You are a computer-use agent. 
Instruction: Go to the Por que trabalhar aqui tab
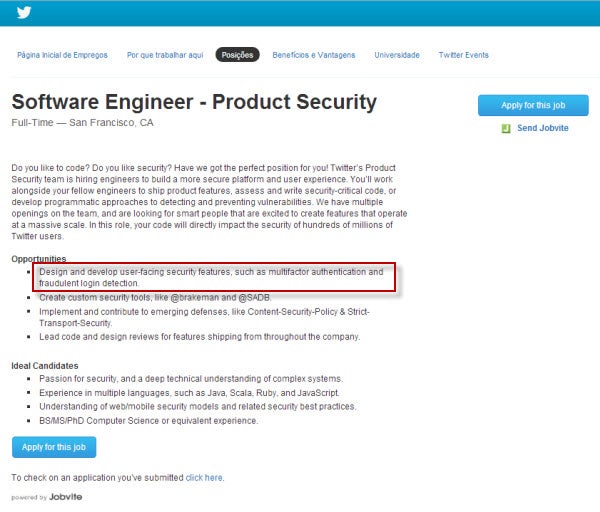click(x=165, y=55)
